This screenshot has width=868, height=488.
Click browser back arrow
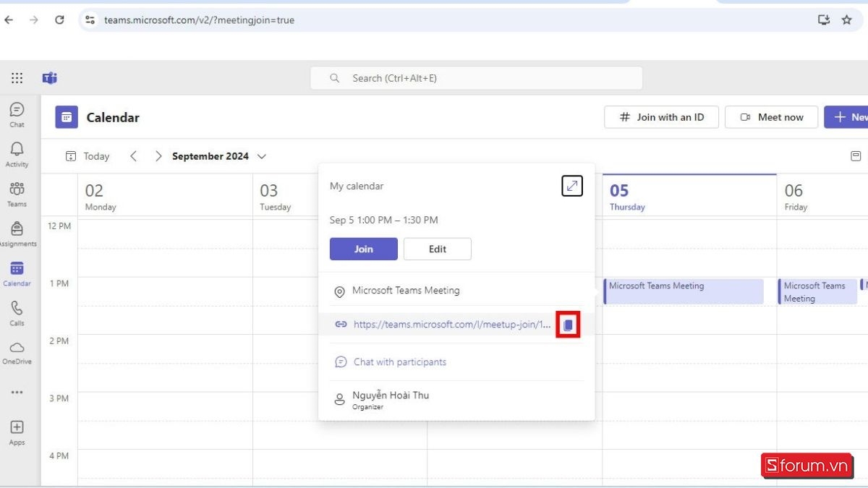coord(9,20)
